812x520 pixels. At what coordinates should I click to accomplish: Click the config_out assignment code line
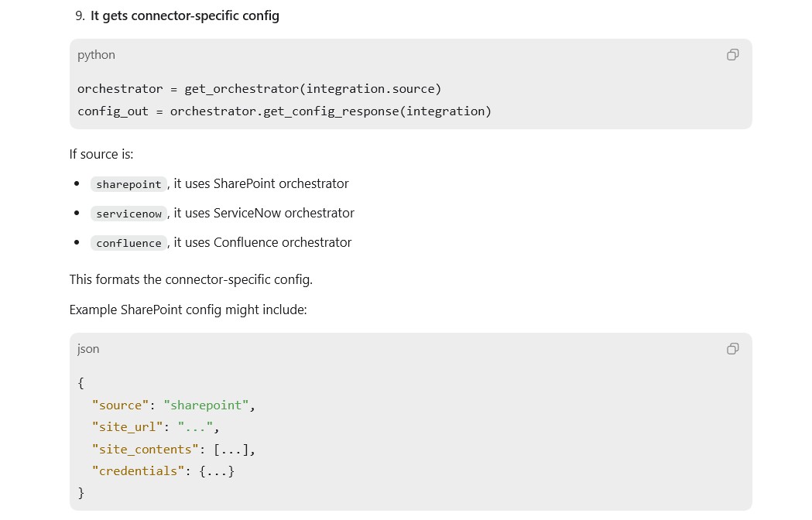coord(284,111)
